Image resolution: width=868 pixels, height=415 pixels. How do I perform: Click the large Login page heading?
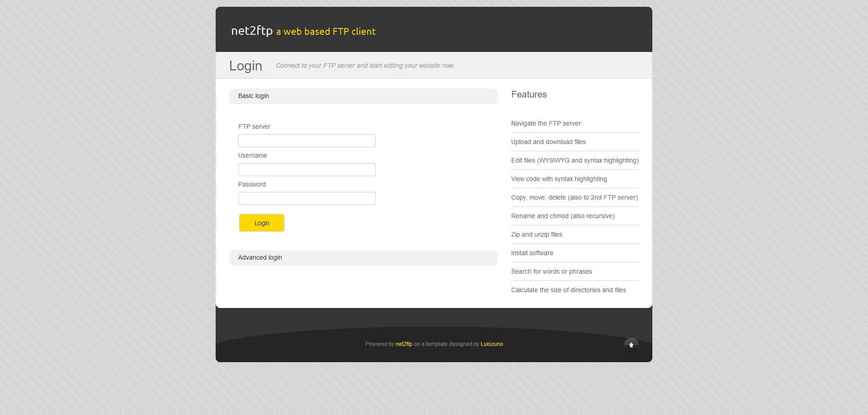pos(245,66)
